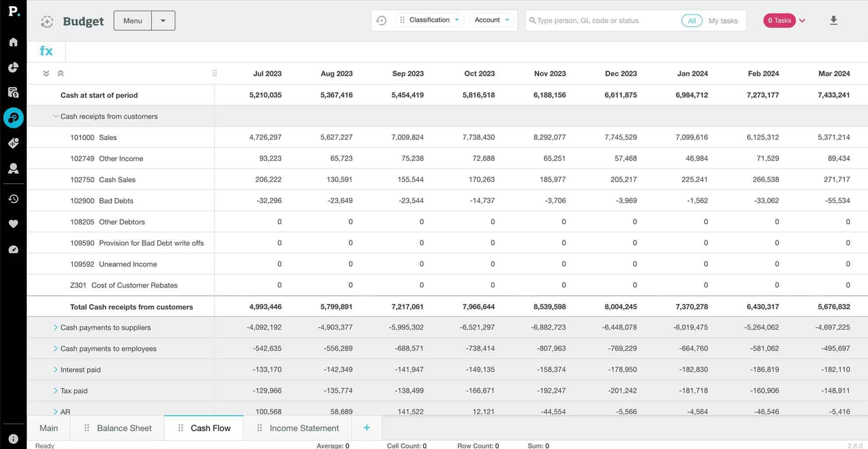Open the Classification dropdown
Screen dimensions: 868x449
pos(430,20)
